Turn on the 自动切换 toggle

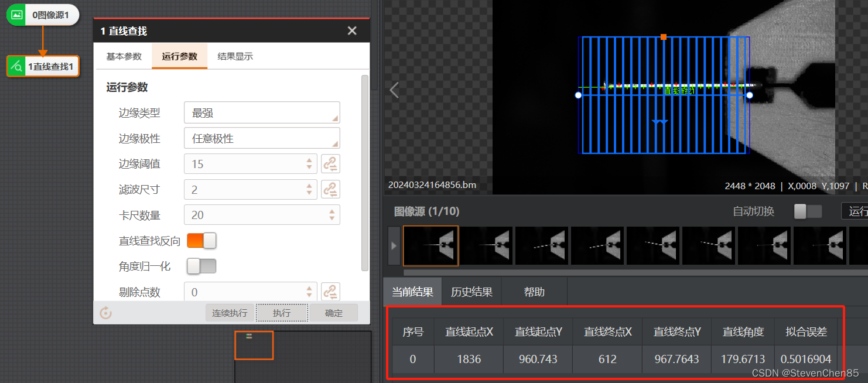808,211
